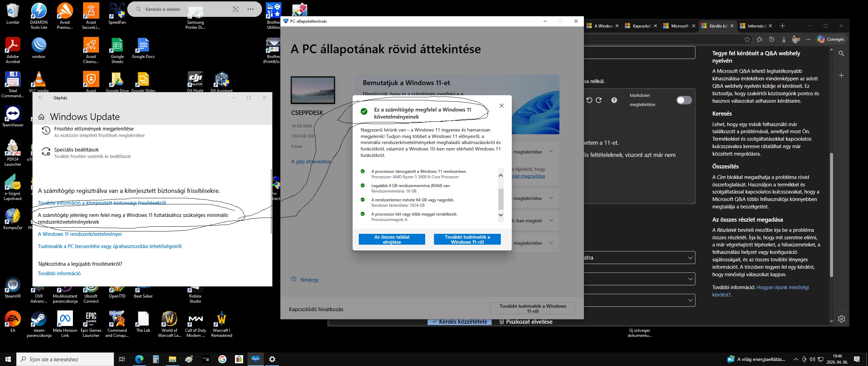Screen dimensions: 868x366
Task: Close the Windows 11 compatibility dialog
Action: [501, 106]
